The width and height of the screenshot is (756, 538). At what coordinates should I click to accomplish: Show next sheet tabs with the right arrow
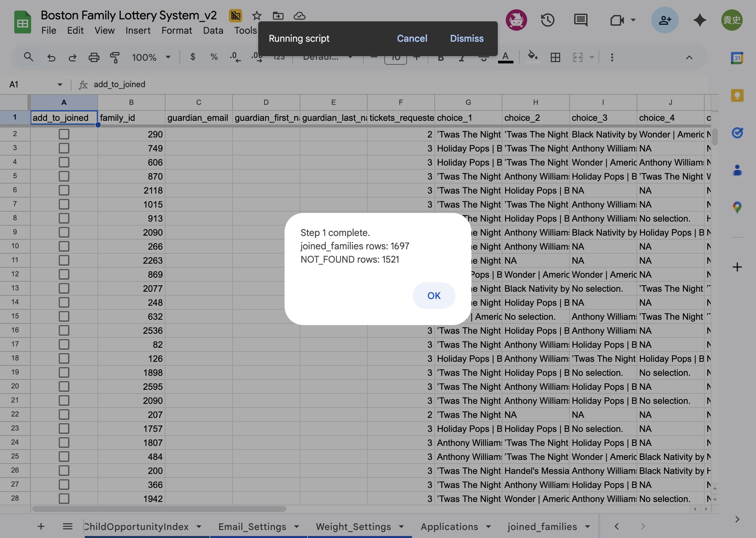643,527
